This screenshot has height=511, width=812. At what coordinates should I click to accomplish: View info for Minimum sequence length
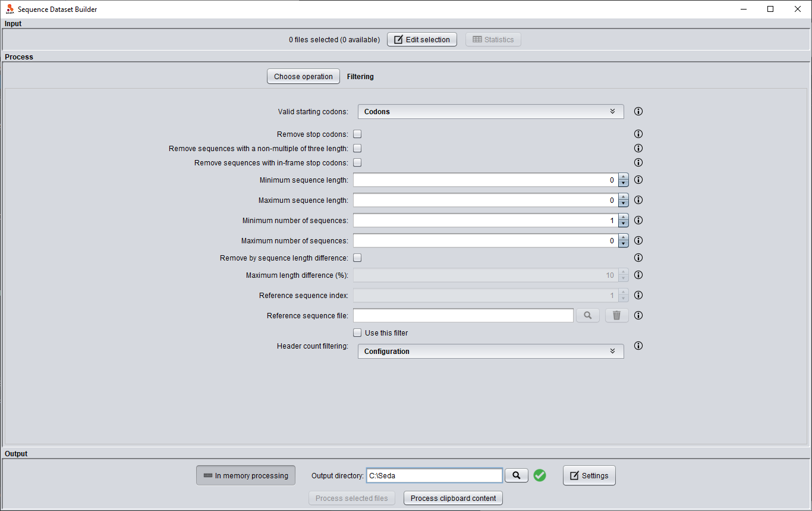638,180
